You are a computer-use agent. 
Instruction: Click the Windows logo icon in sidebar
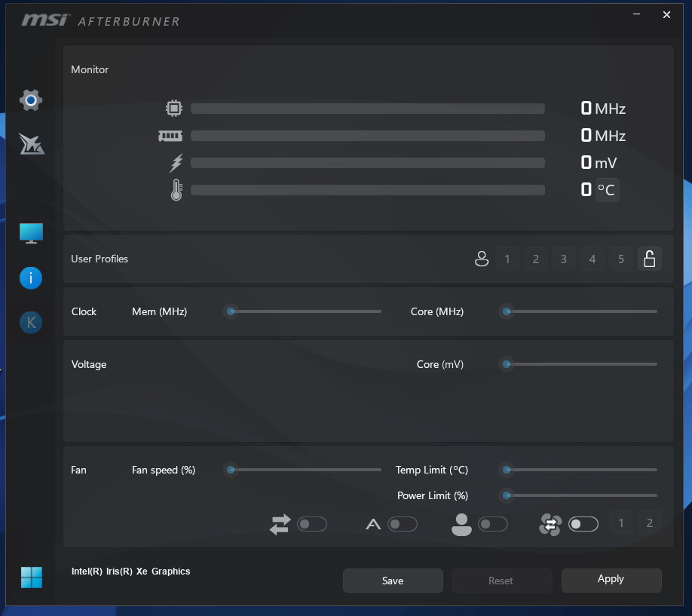[32, 578]
